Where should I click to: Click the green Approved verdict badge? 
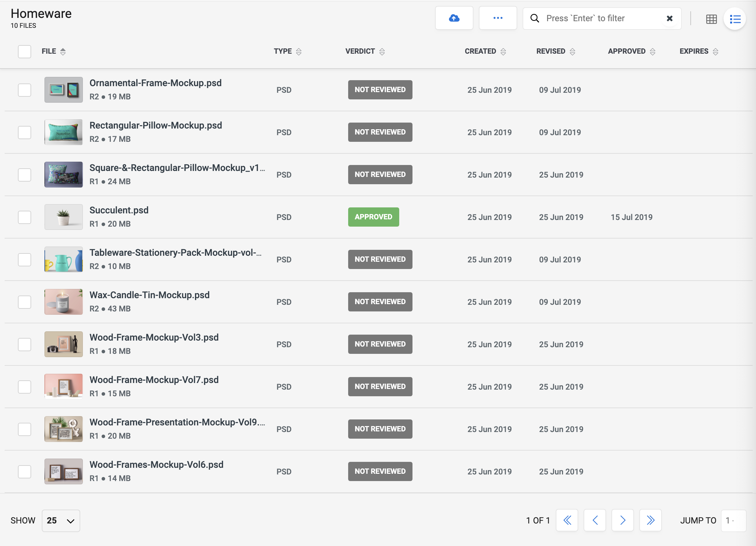pos(373,217)
